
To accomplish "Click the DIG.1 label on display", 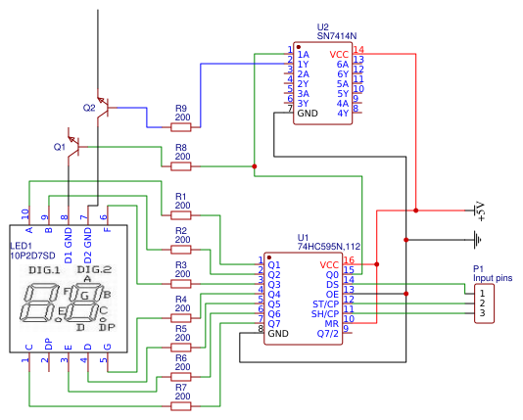I will click(x=44, y=270).
